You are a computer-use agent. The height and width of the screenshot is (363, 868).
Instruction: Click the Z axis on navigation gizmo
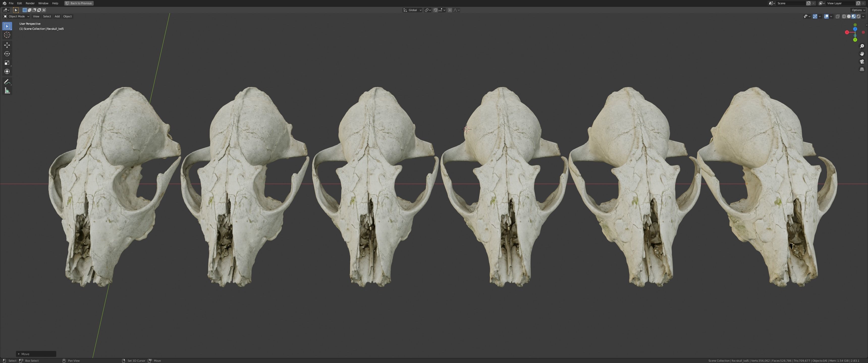coord(855,29)
